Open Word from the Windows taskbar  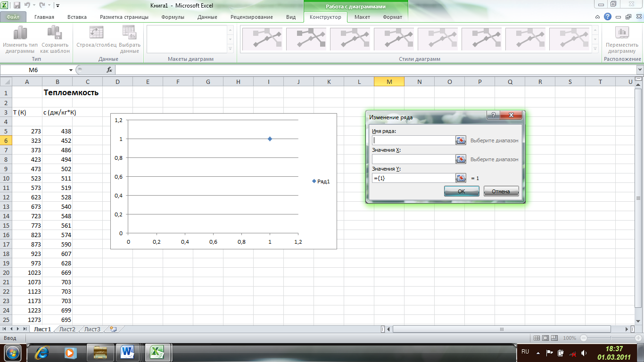click(x=128, y=352)
